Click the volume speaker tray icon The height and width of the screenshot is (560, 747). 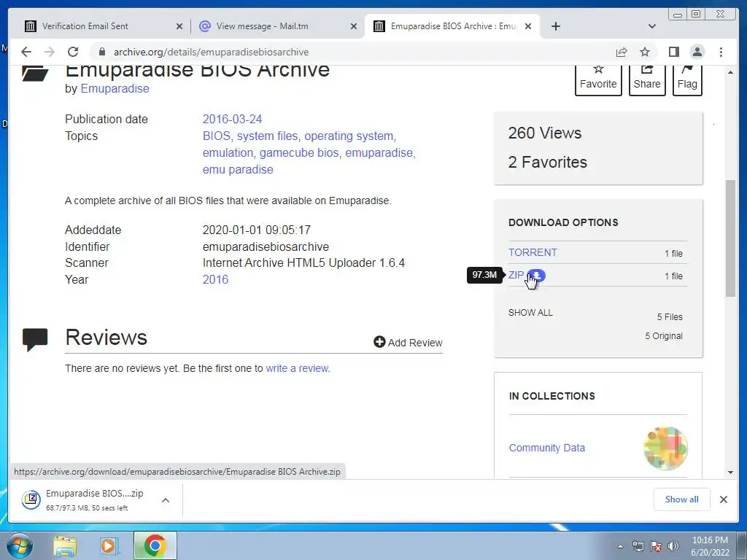click(673, 546)
